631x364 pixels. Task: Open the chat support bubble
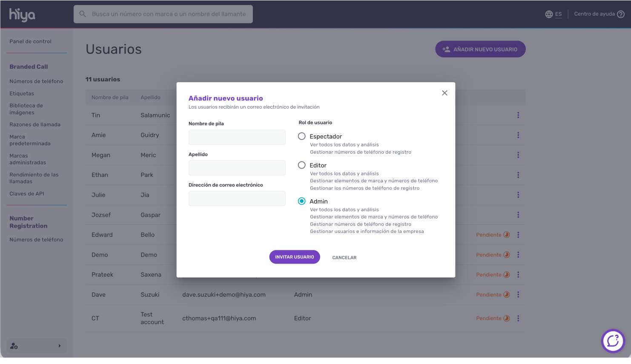[x=613, y=341]
